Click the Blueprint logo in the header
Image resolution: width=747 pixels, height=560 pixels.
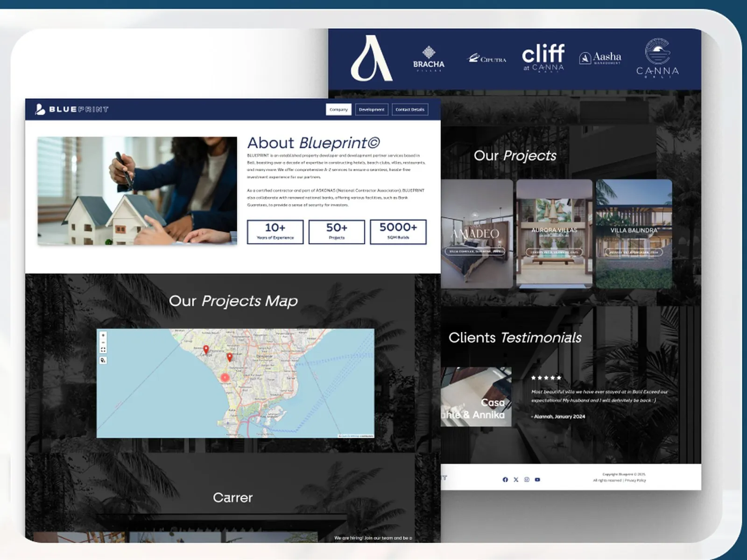(72, 109)
